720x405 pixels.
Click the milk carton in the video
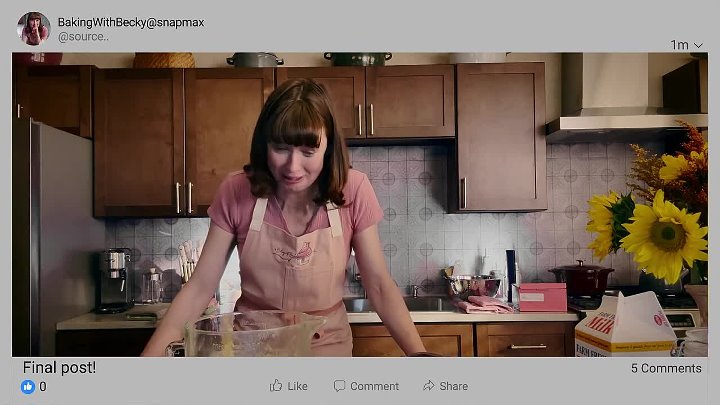[624, 325]
